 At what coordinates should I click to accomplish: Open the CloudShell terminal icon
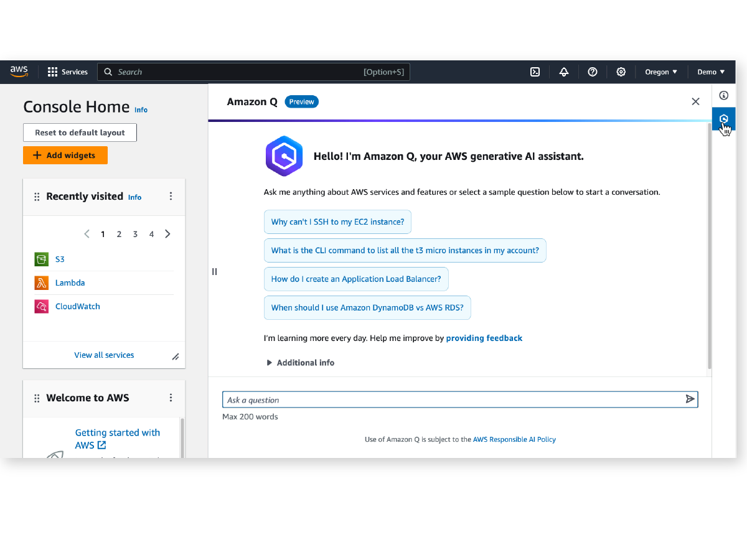click(x=535, y=72)
